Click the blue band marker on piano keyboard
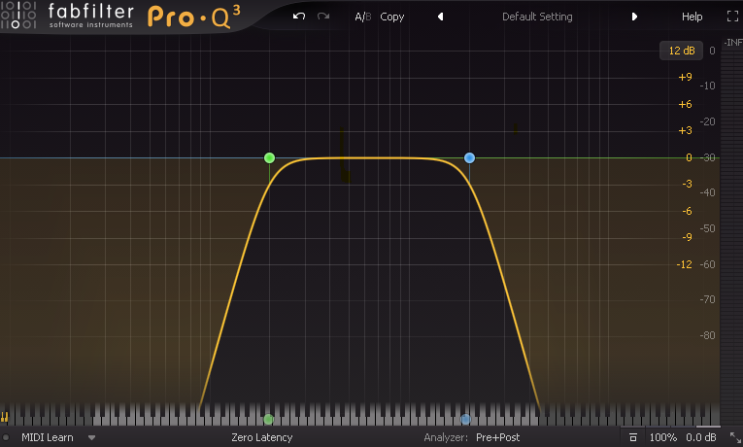The image size is (743, 447). (465, 419)
